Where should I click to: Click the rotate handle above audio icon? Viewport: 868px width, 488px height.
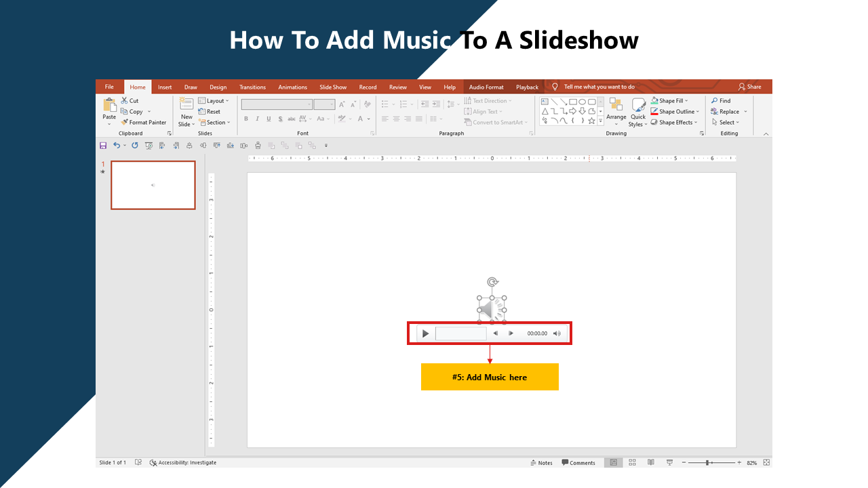coord(493,282)
